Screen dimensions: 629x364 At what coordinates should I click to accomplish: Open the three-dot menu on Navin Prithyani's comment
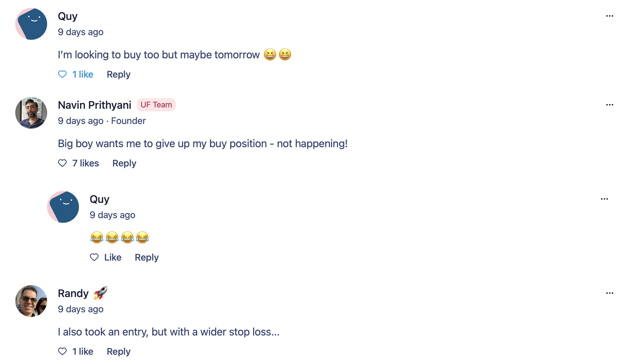[609, 105]
